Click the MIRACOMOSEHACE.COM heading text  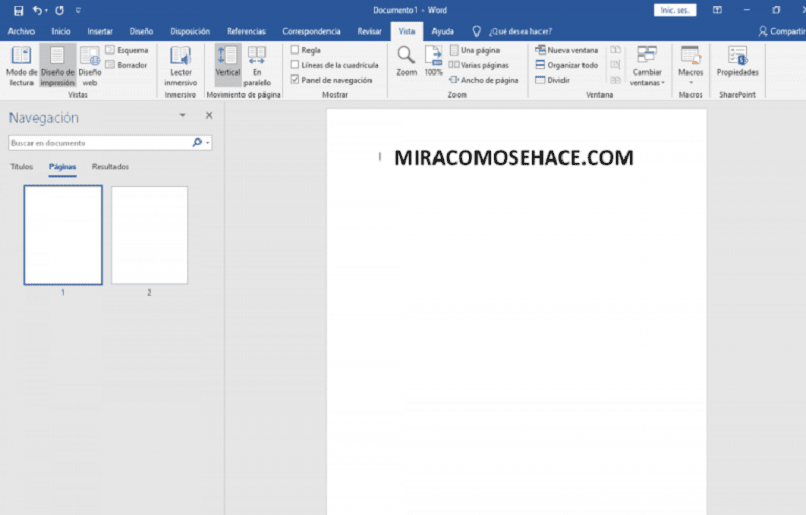[x=514, y=158]
